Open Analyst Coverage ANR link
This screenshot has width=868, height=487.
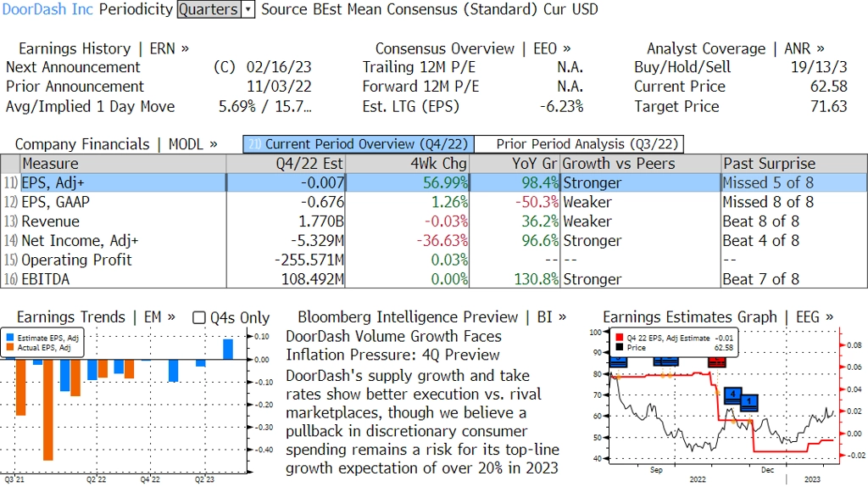[x=735, y=48]
